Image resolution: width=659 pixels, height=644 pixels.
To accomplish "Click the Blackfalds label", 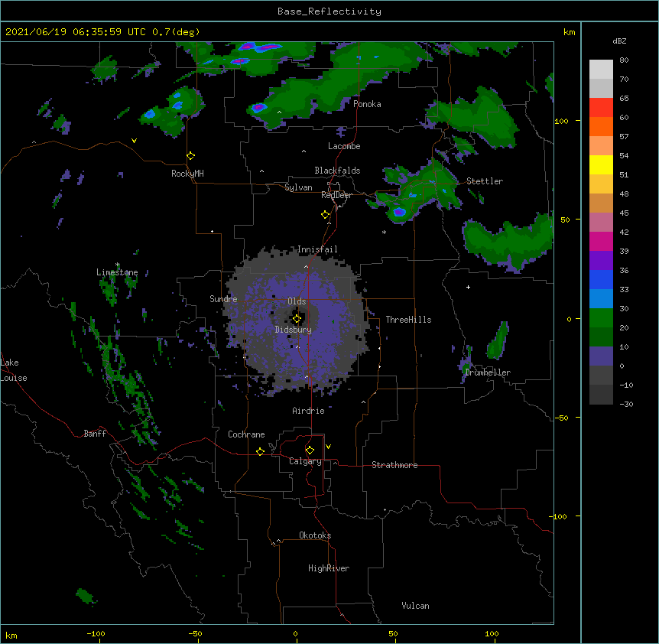I will tap(337, 171).
